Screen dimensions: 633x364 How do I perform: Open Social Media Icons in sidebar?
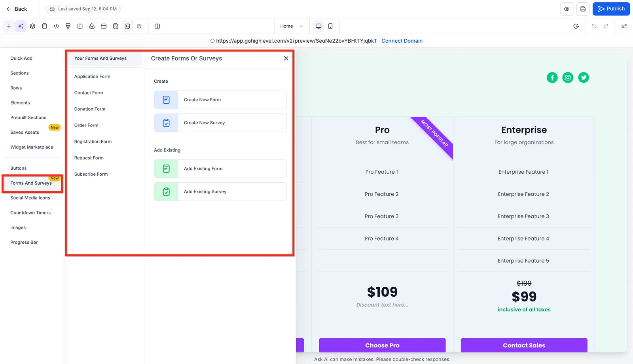click(x=30, y=198)
